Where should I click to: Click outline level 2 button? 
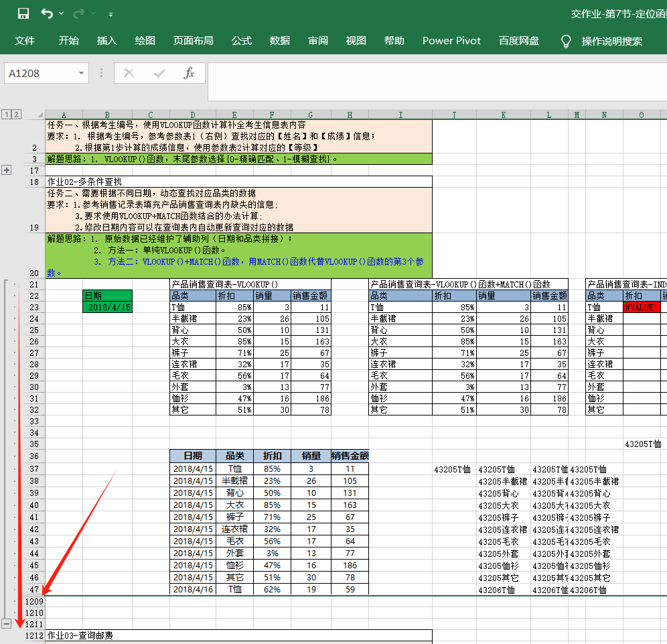[x=16, y=114]
